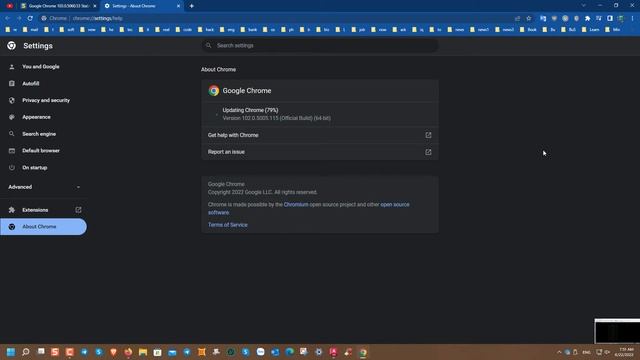
Task: Click the share page icon in address bar
Action: point(518,18)
